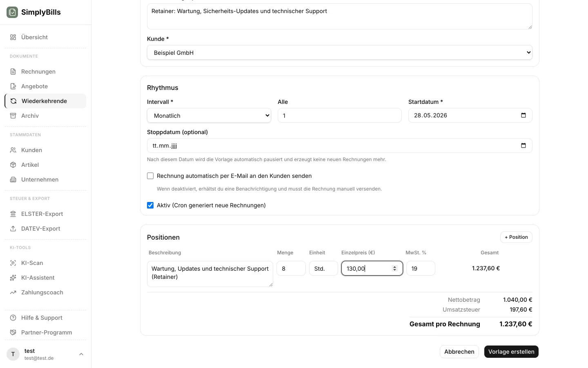Screen dimensions: 588x368
Task: Click the Stoppdatum date field
Action: click(340, 146)
